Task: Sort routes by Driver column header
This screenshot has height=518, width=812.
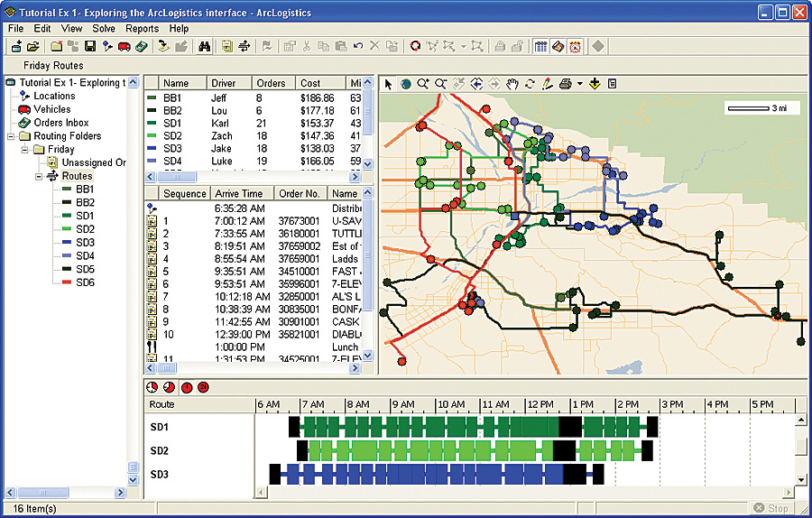Action: pos(229,83)
